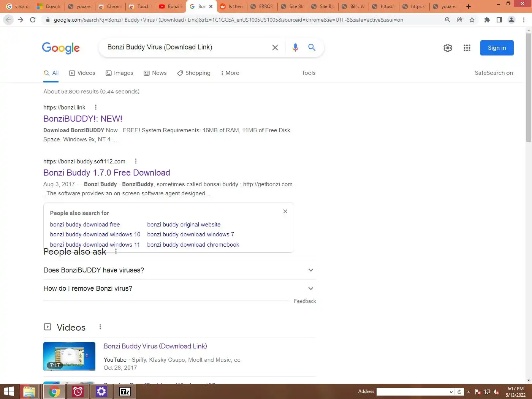Click the address bar URL
This screenshot has height=399, width=532.
(x=228, y=20)
